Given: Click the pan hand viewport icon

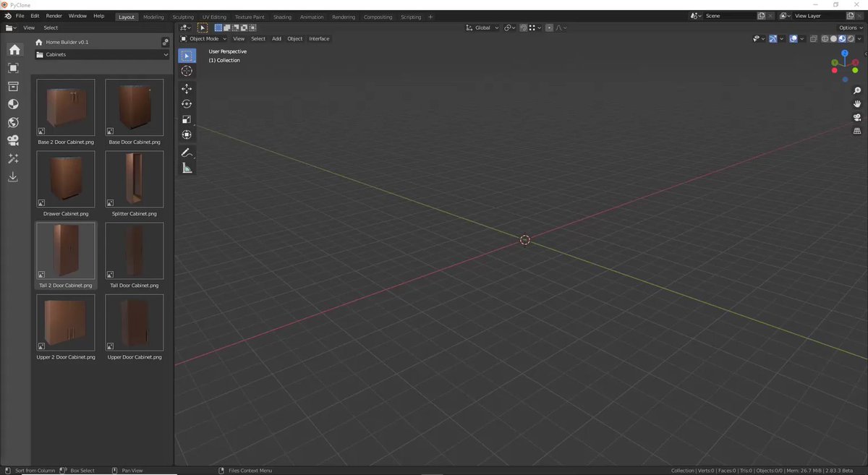Looking at the screenshot, I should pos(857,104).
